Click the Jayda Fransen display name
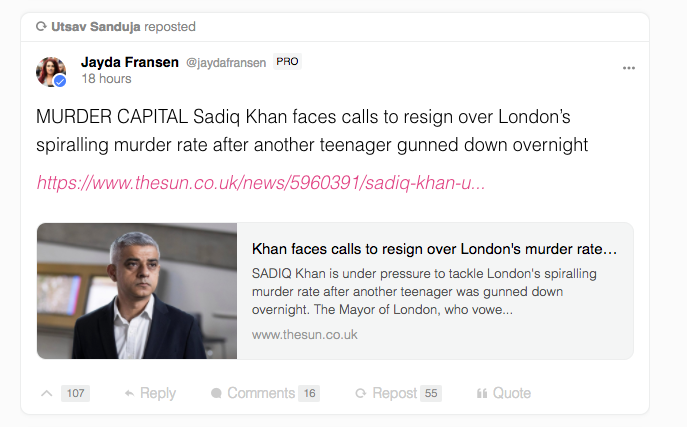687x427 pixels. (x=129, y=62)
